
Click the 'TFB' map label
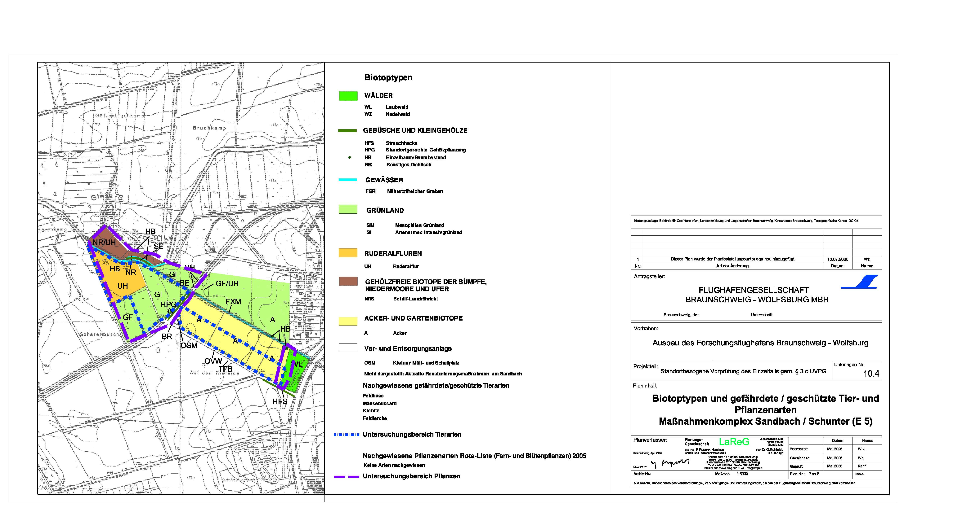coord(225,369)
